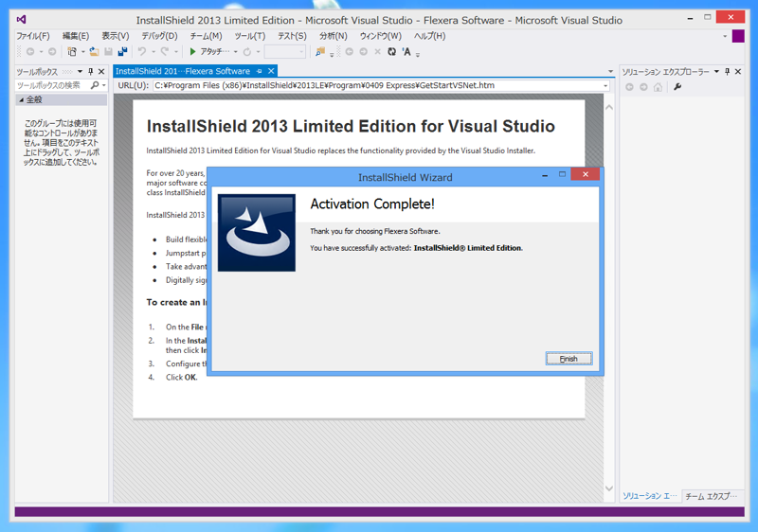Click the purple account box at top right

[x=738, y=36]
